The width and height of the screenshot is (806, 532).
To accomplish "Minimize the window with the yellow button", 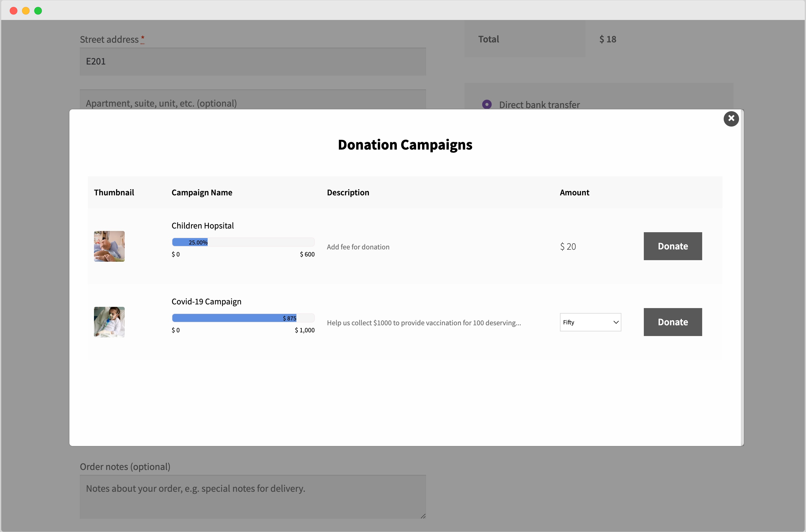I will [26, 10].
